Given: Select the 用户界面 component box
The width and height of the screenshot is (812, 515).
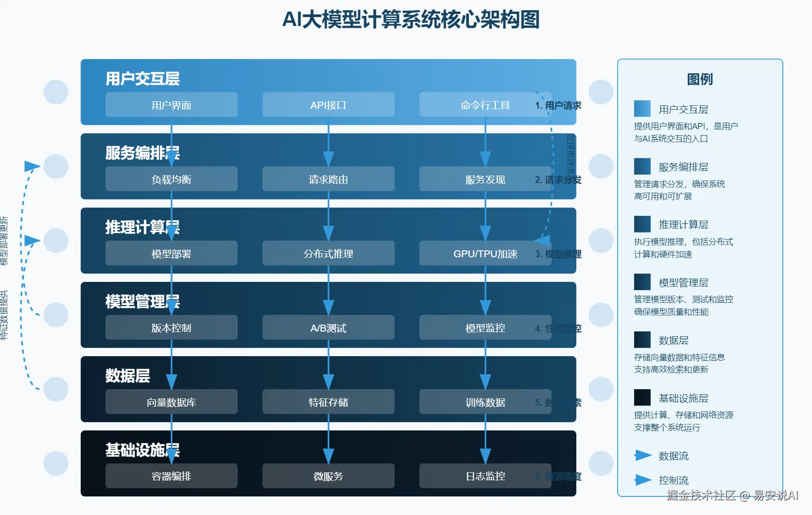Looking at the screenshot, I should [x=172, y=104].
